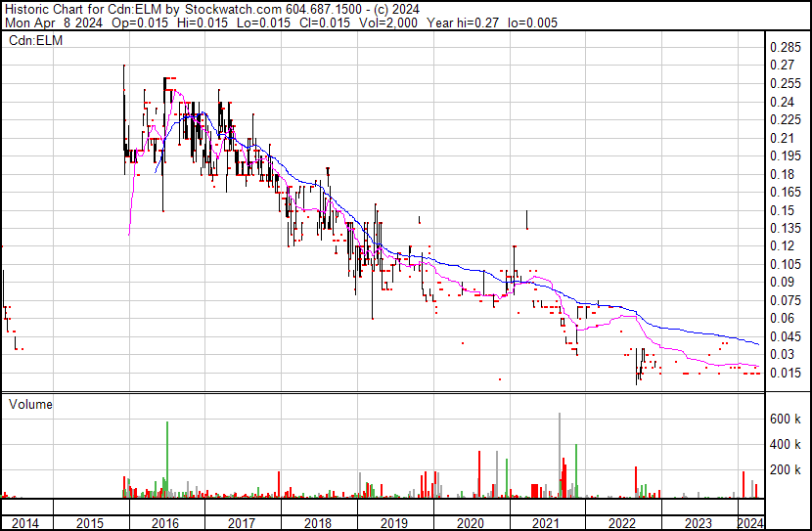812x531 pixels.
Task: Click the 2018 year label on axis
Action: (317, 523)
